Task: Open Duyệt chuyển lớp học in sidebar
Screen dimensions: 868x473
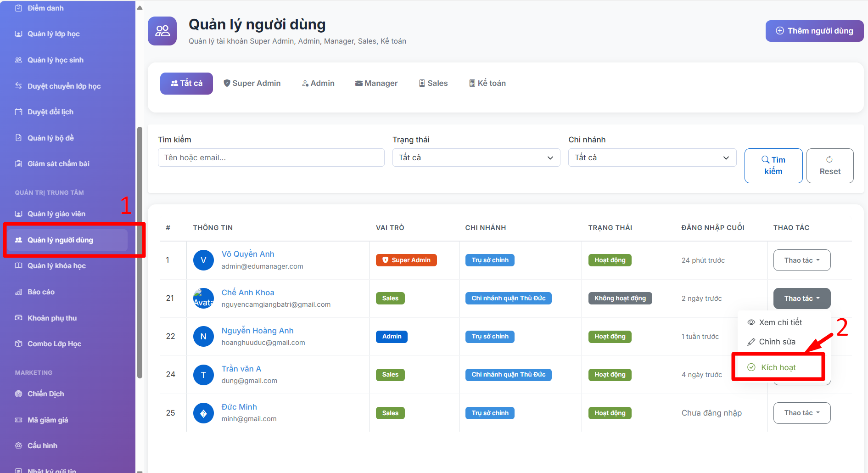Action: 64,86
